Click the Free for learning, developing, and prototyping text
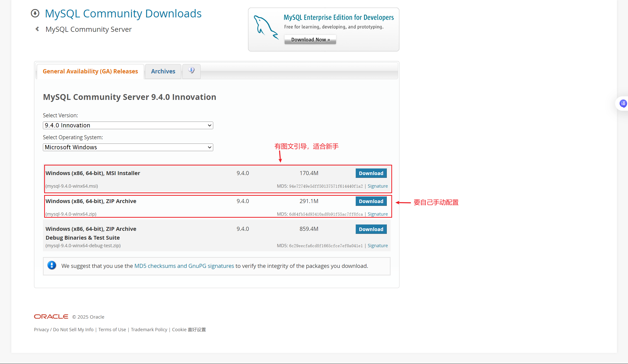 point(334,27)
